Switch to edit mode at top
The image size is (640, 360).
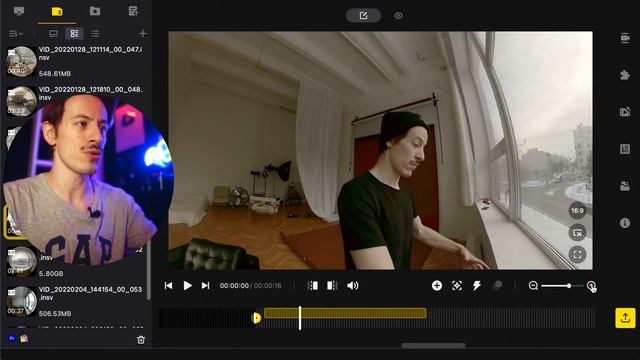(363, 16)
